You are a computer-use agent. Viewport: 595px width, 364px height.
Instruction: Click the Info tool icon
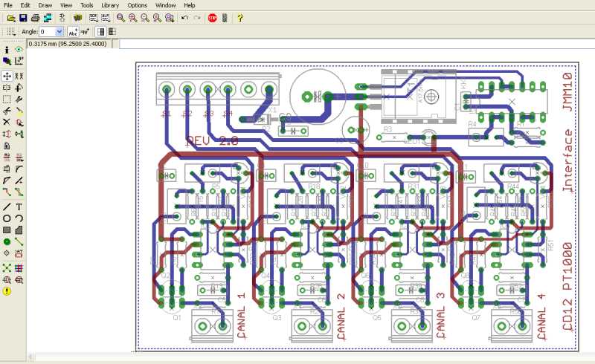coord(7,50)
